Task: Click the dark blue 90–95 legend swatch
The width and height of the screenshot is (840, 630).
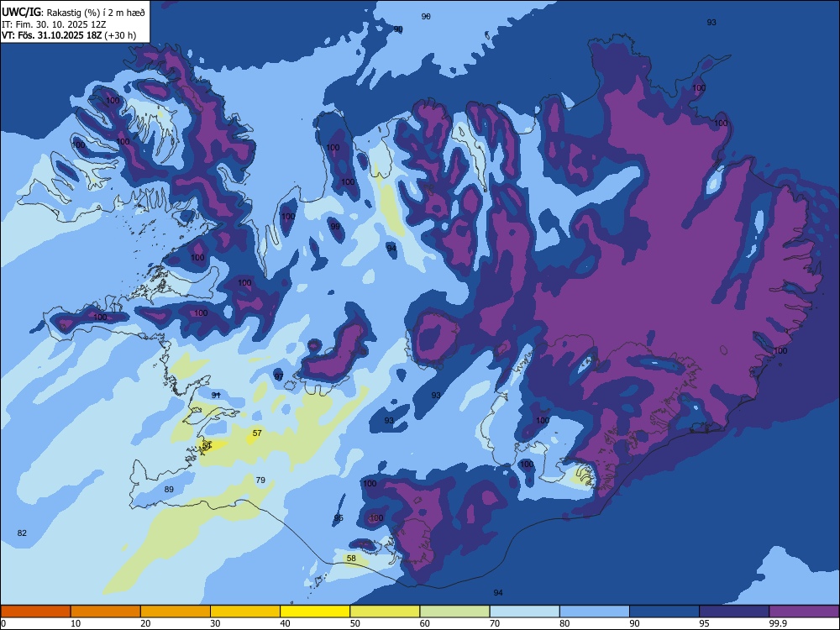Action: click(664, 612)
